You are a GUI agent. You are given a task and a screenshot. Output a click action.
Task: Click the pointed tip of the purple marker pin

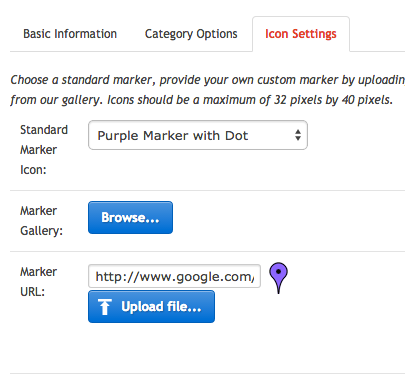(x=279, y=292)
